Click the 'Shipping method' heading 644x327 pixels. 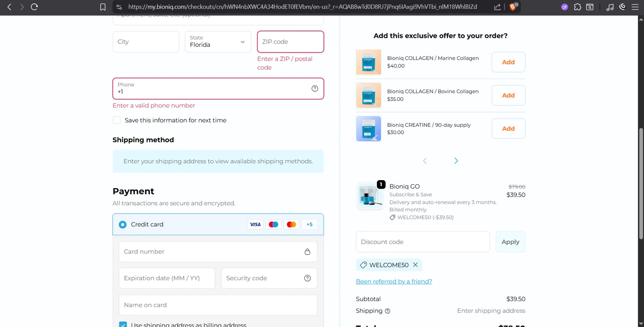pyautogui.click(x=143, y=140)
